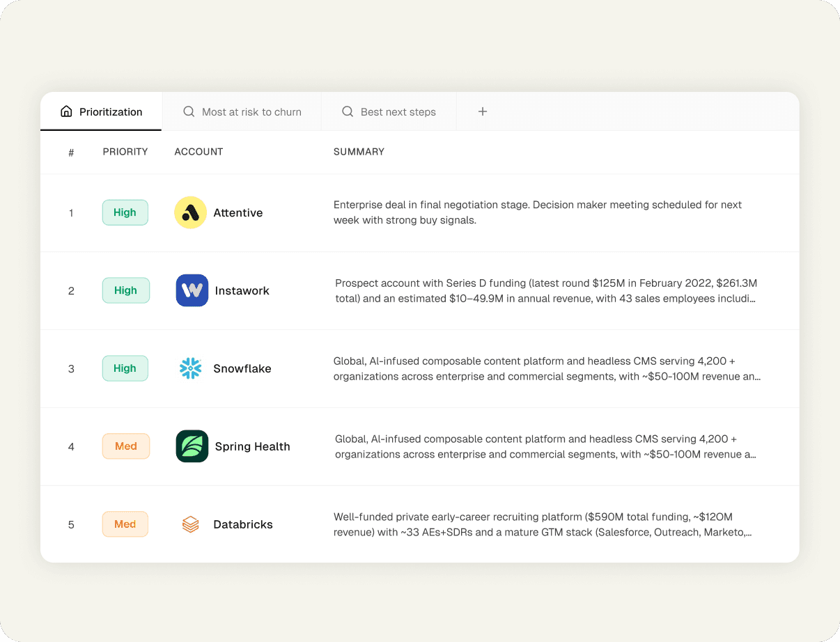Open the Databricks summary about recruiting platform
Viewport: 840px width, 642px height.
(543, 524)
